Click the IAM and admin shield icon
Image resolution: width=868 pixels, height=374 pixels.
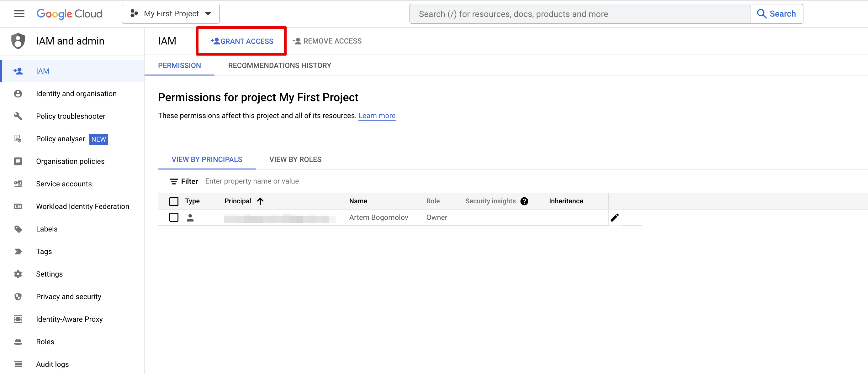pos(18,41)
